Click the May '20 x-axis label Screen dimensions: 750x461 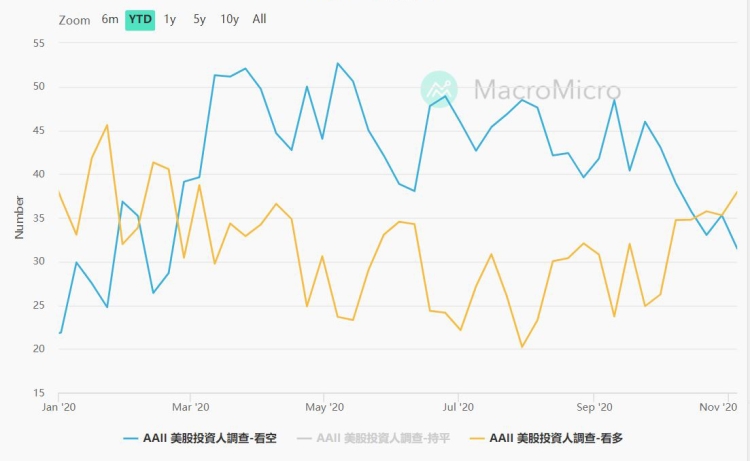point(323,407)
